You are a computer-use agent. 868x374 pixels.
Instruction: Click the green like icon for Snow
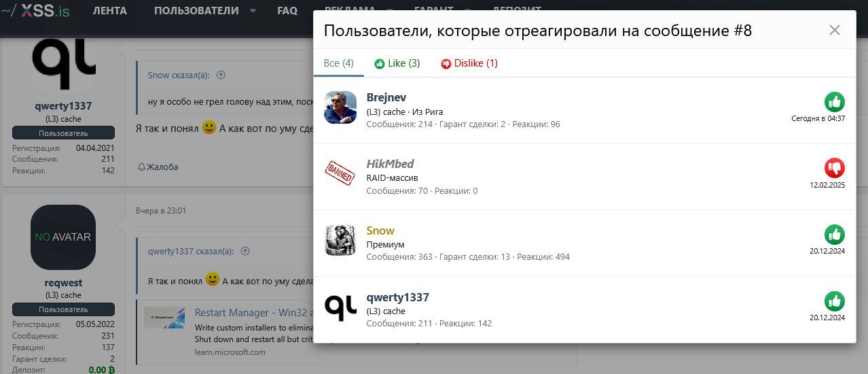(x=835, y=235)
